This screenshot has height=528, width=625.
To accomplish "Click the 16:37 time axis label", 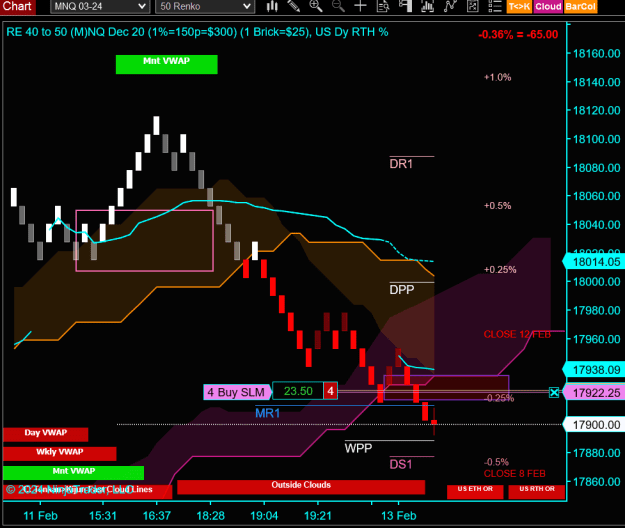I will pyautogui.click(x=157, y=516).
